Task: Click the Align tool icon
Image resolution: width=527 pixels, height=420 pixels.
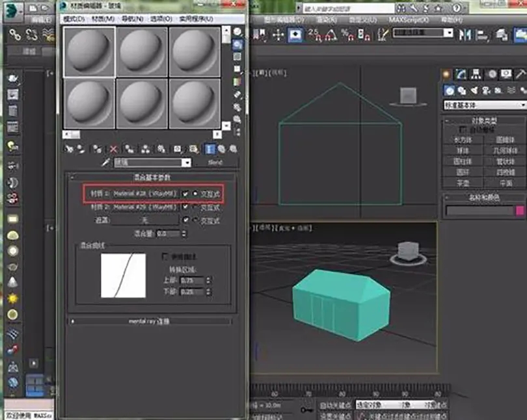Action: coord(483,34)
